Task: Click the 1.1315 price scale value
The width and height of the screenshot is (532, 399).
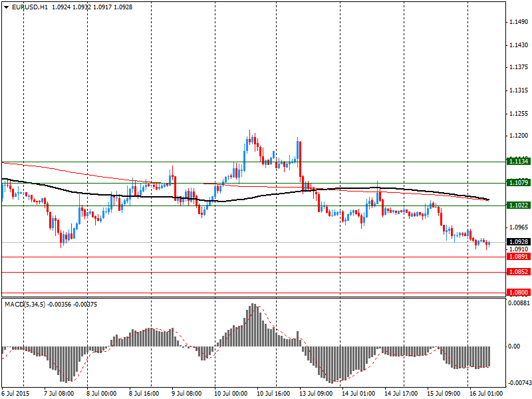Action: [x=519, y=90]
